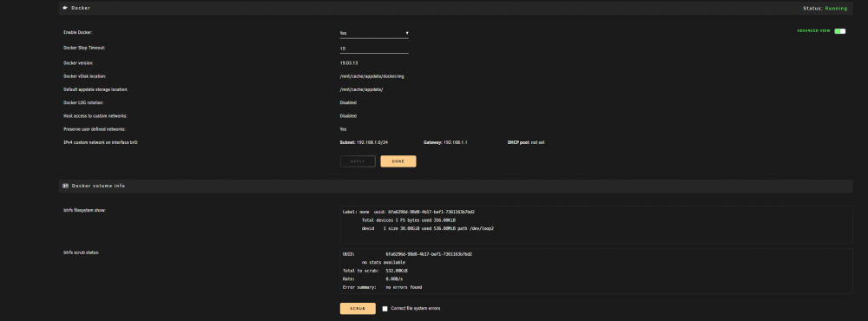Click the Docker Stop Timeout label
The width and height of the screenshot is (868, 321).
point(84,49)
